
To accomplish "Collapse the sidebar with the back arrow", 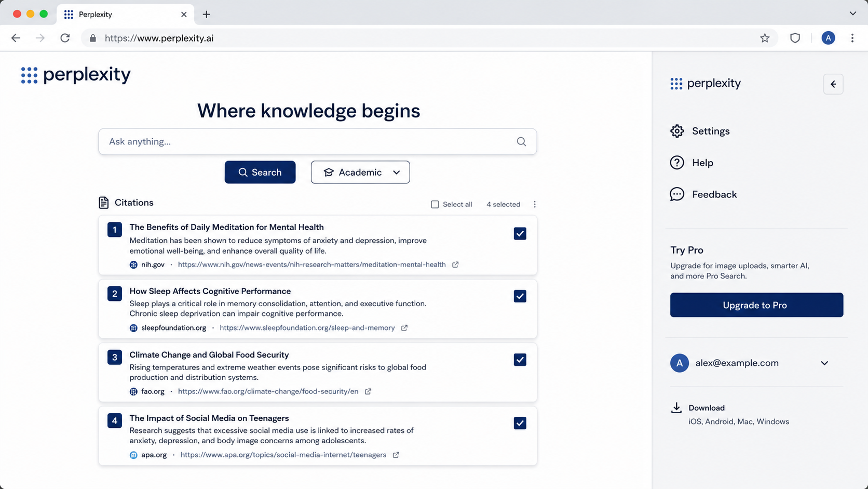I will coord(833,84).
